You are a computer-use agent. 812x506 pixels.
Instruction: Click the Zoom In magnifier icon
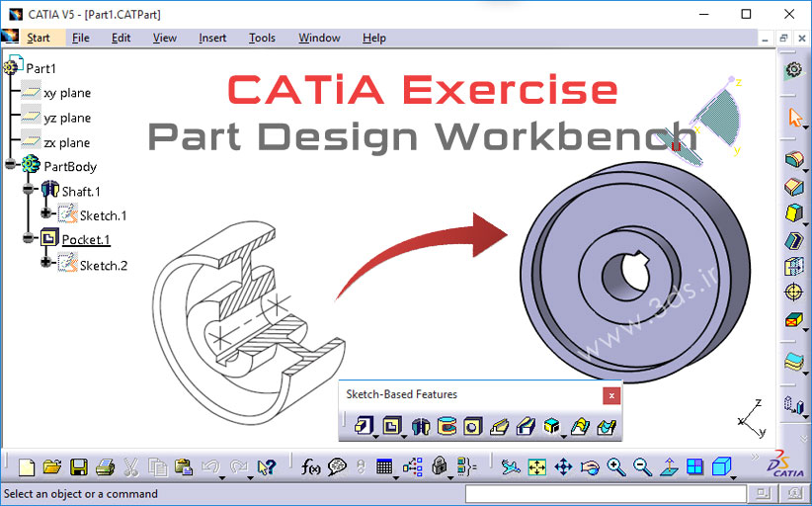point(616,467)
